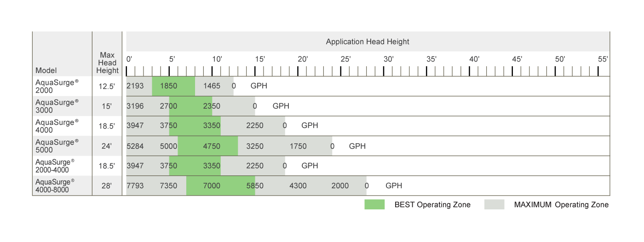Select the 5284 flow value
Screen dimensions: 644x242
click(135, 146)
